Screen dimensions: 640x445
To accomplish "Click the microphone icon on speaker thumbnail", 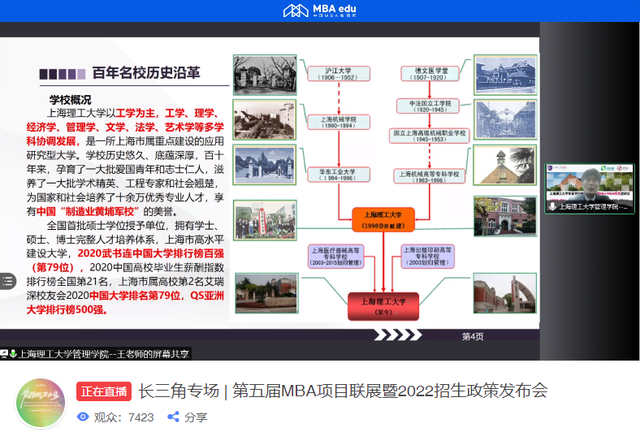I will 552,207.
